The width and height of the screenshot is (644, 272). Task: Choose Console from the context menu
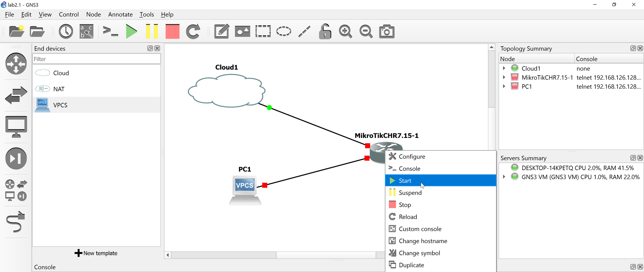pyautogui.click(x=440, y=168)
